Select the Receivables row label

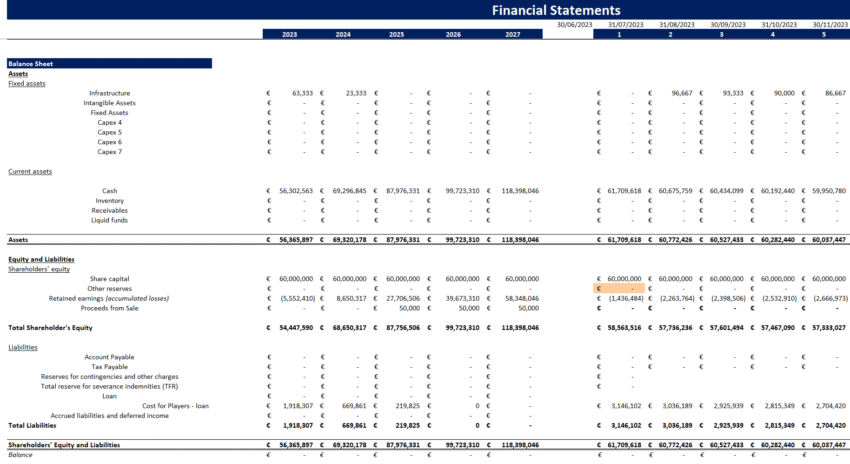coord(110,210)
